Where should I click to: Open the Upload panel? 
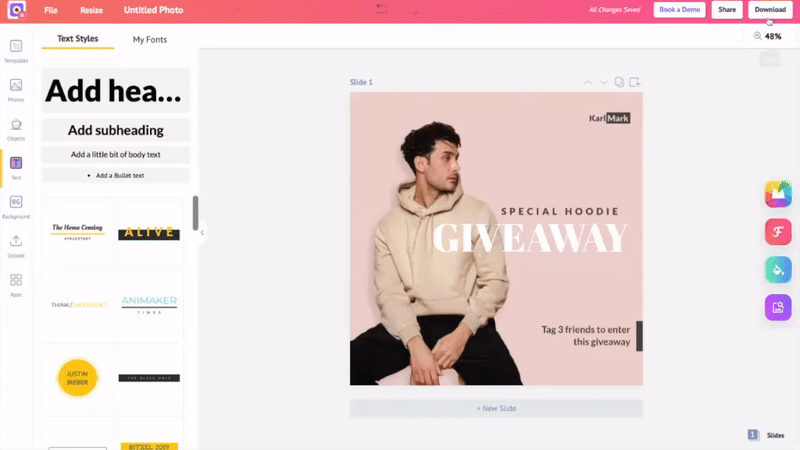click(x=16, y=246)
